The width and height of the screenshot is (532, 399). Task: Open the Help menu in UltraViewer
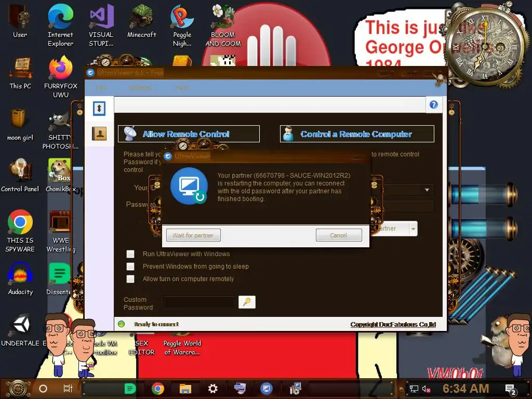[x=182, y=87]
